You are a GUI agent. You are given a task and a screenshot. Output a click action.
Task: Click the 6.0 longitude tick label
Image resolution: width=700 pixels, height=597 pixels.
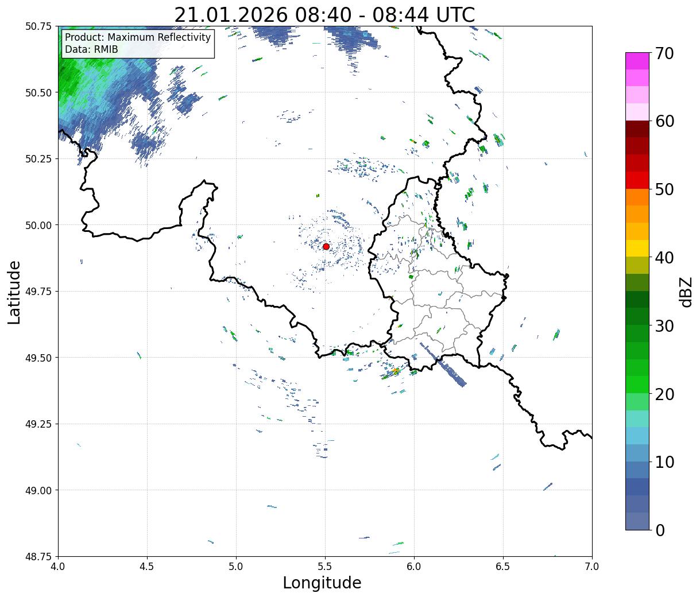(414, 567)
